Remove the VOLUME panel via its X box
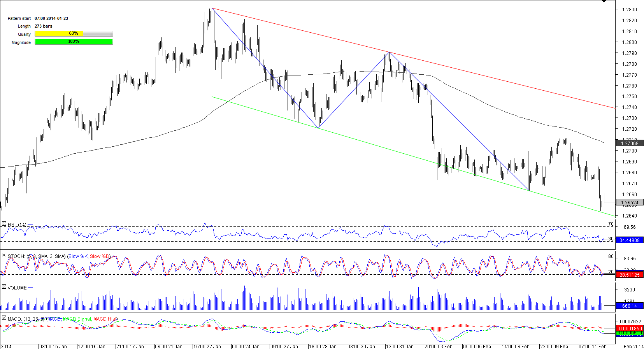Screen dimensions: 644x349 coord(4,287)
